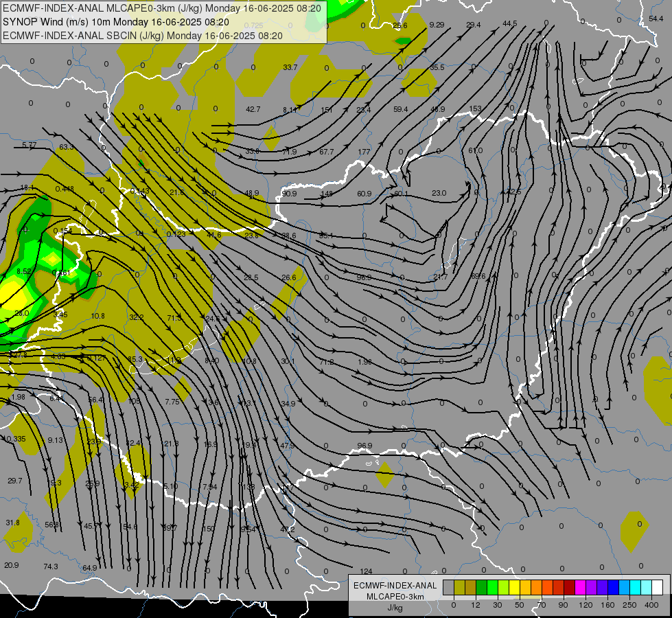
Task: Click the legend label '12'
Action: 475,605
